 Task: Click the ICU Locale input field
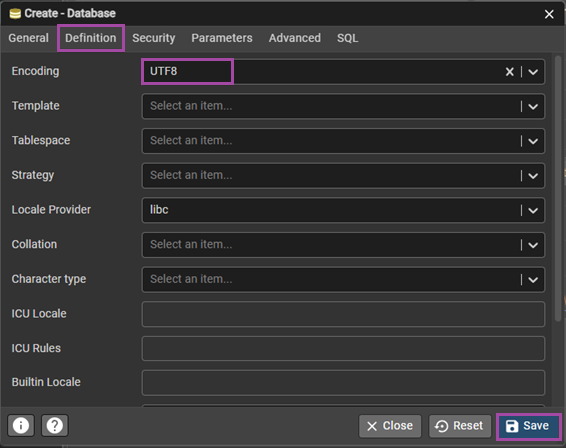pos(343,314)
